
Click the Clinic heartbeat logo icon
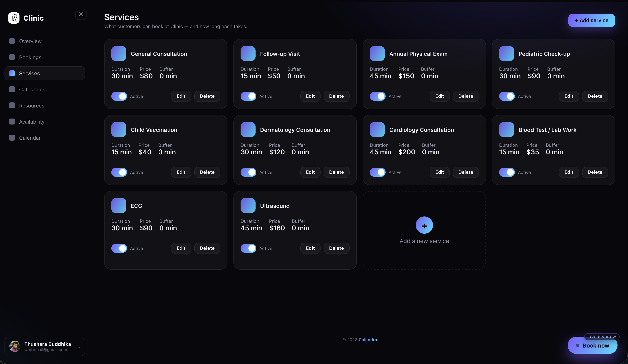pyautogui.click(x=14, y=18)
